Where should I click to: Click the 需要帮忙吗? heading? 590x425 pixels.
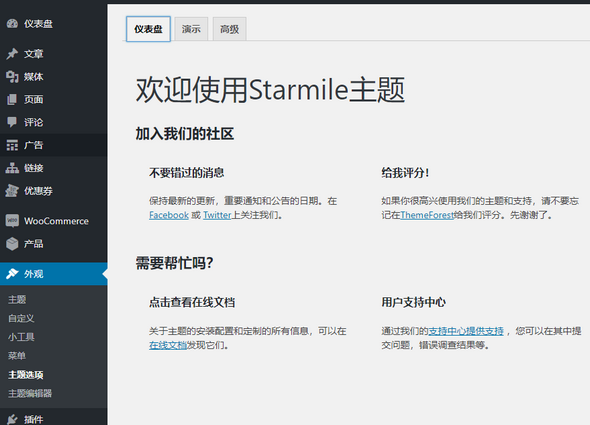point(175,263)
